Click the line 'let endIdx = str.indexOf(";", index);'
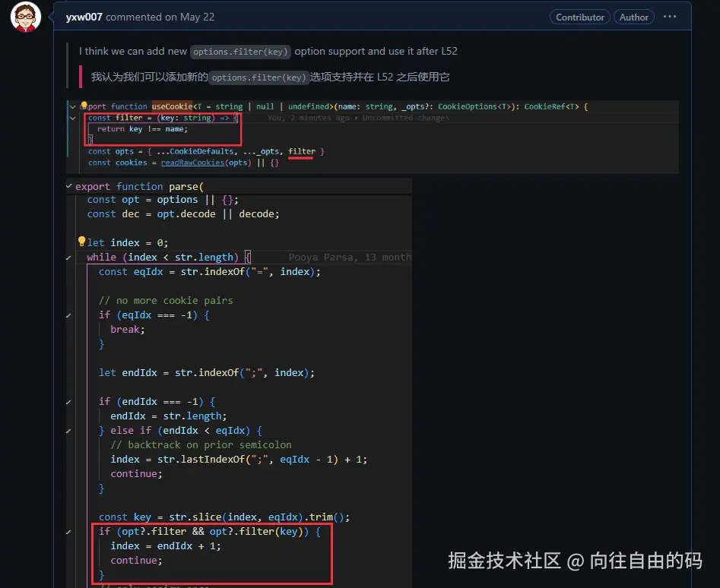The height and width of the screenshot is (588, 720). pos(207,373)
